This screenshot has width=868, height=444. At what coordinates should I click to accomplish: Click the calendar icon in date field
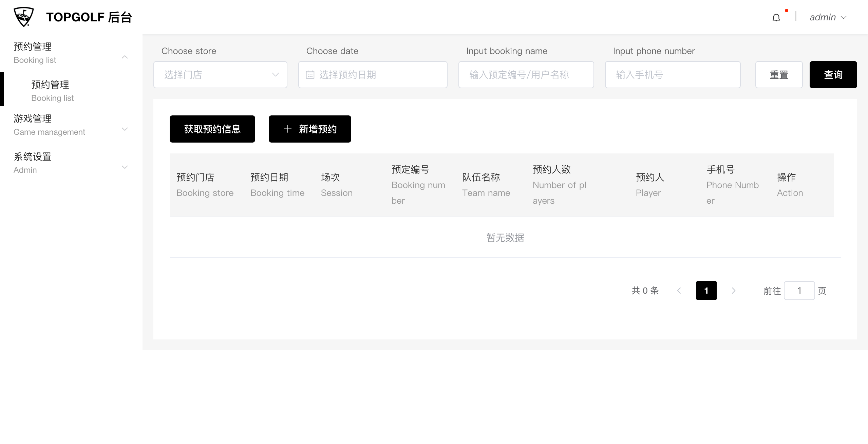[310, 75]
